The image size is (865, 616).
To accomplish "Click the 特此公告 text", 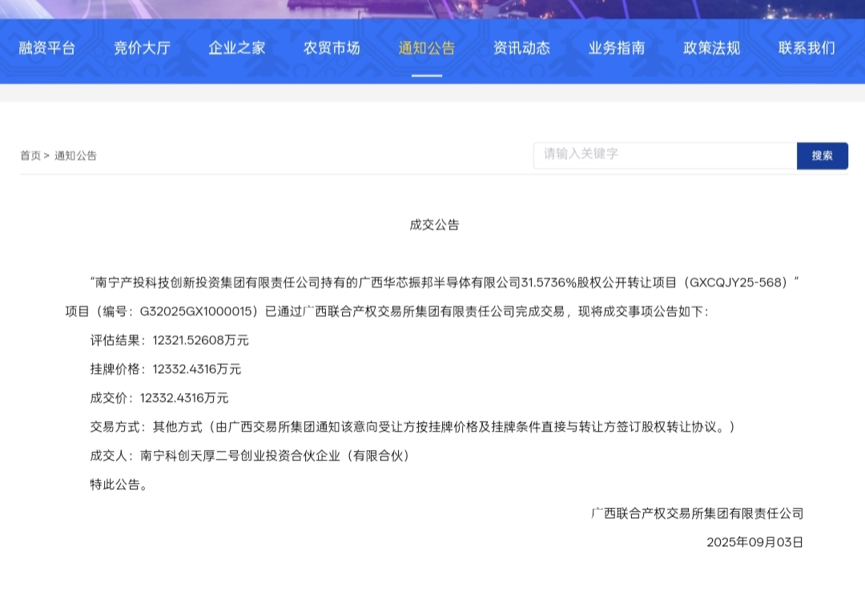I will click(x=119, y=484).
